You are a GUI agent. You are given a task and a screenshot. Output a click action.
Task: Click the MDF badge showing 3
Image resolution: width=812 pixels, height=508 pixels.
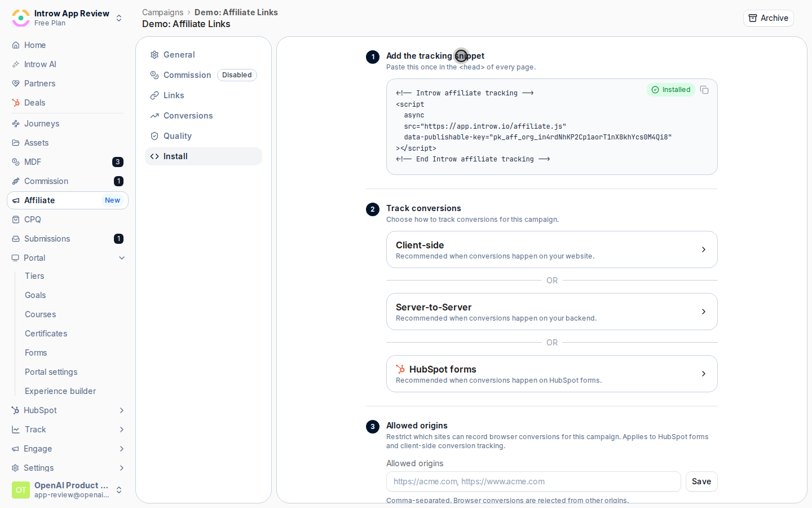coord(118,162)
